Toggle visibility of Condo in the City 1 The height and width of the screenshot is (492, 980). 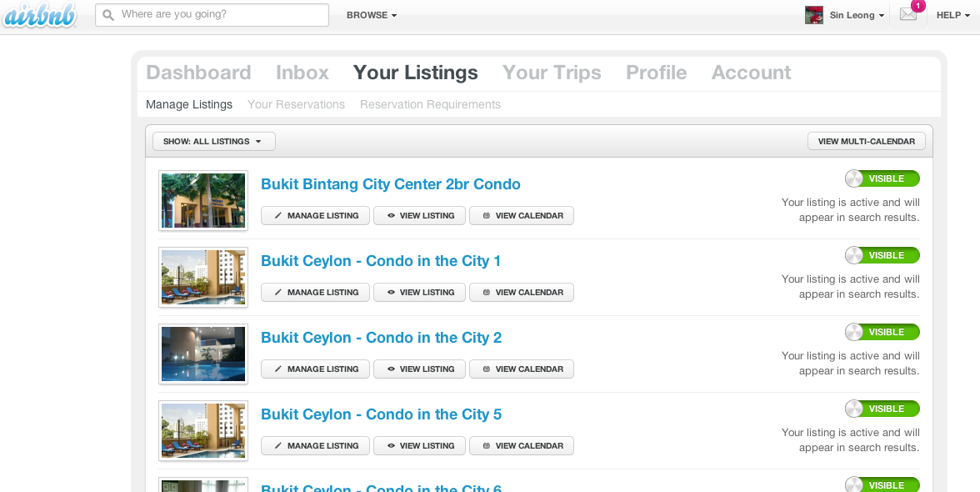(x=882, y=255)
